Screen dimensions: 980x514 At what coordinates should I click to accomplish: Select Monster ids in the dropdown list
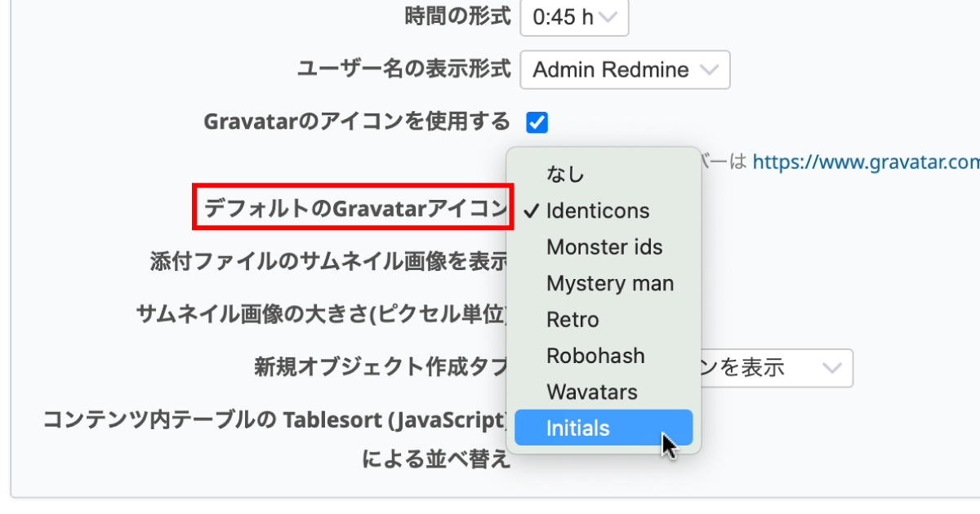pos(604,247)
